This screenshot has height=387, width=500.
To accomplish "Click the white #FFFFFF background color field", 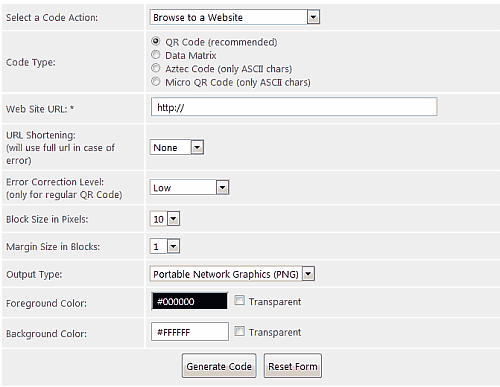I will 190,332.
